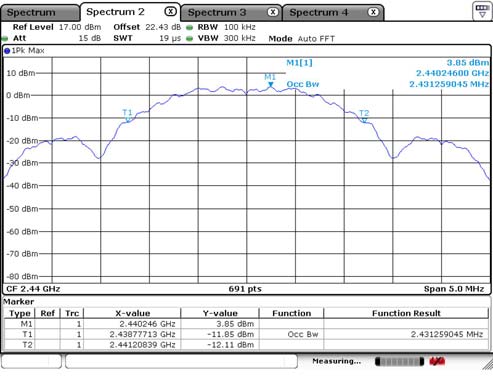Click the Function column header
The image size is (493, 383).
(x=291, y=313)
